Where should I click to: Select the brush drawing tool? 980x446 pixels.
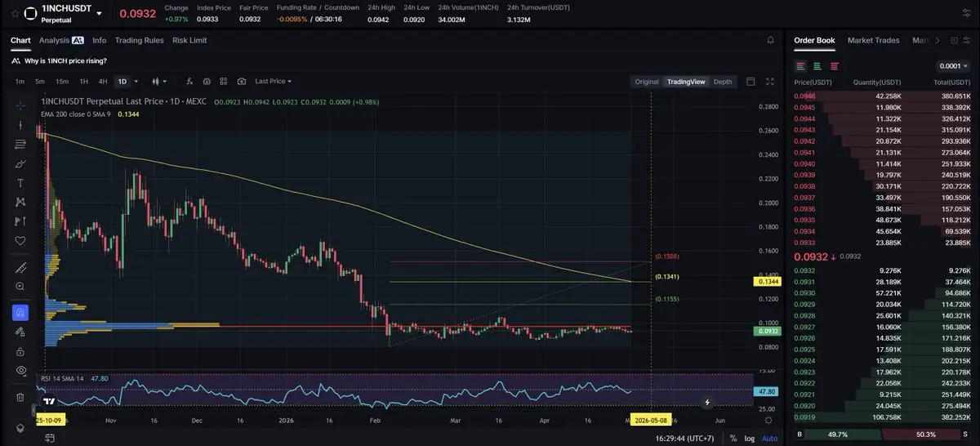click(x=20, y=163)
